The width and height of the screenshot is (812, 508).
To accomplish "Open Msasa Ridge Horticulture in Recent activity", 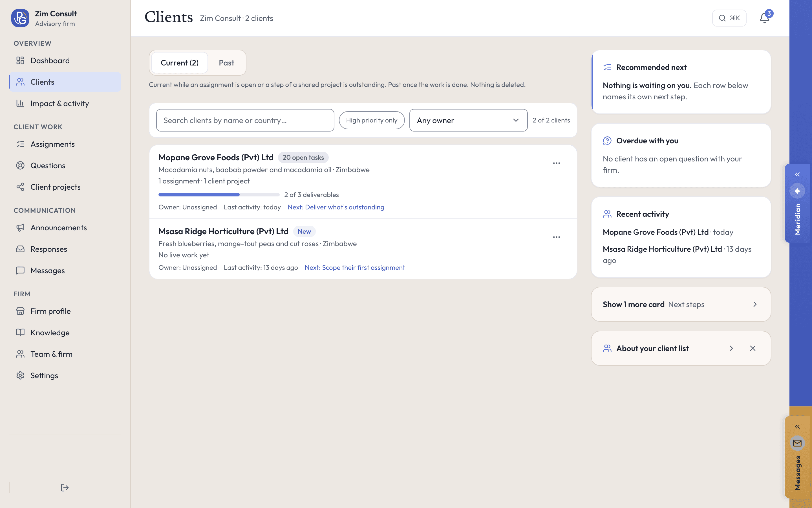I will click(662, 249).
